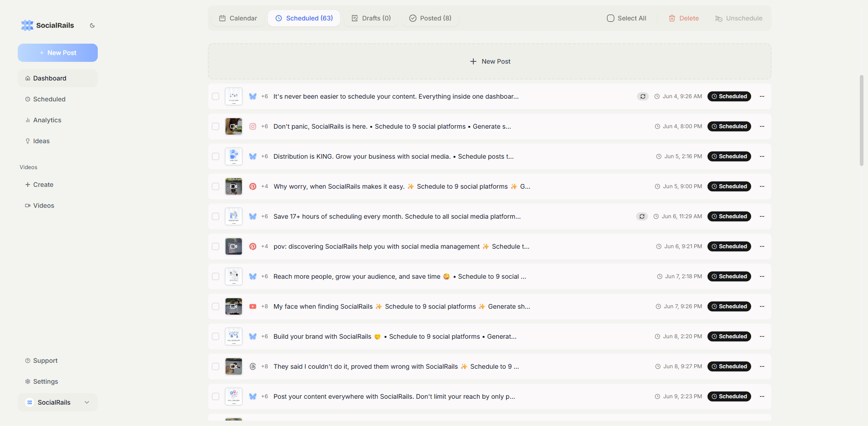Viewport: 868px width, 426px height.
Task: Click the Bluesky icon on the first post
Action: [x=253, y=96]
